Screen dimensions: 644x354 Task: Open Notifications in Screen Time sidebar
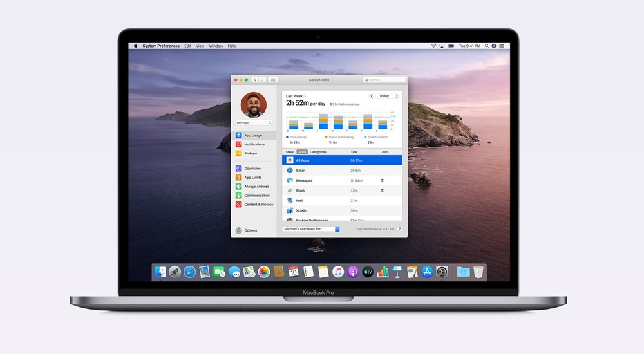point(254,144)
